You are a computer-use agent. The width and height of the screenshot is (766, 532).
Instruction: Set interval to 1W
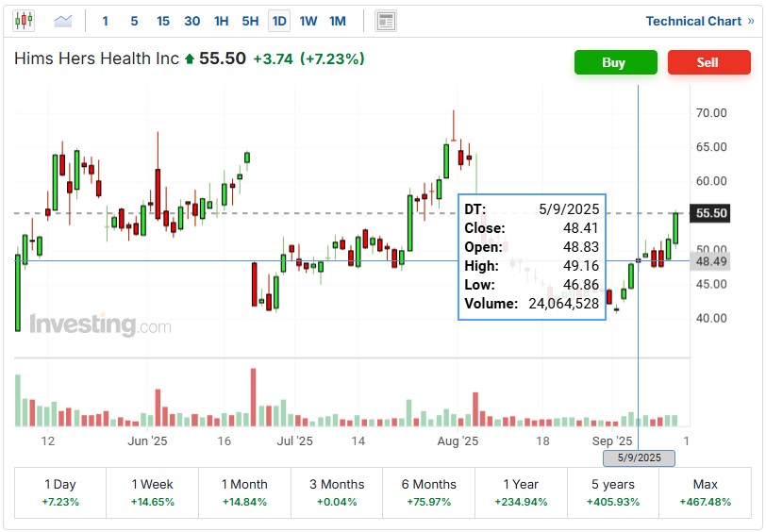click(308, 21)
